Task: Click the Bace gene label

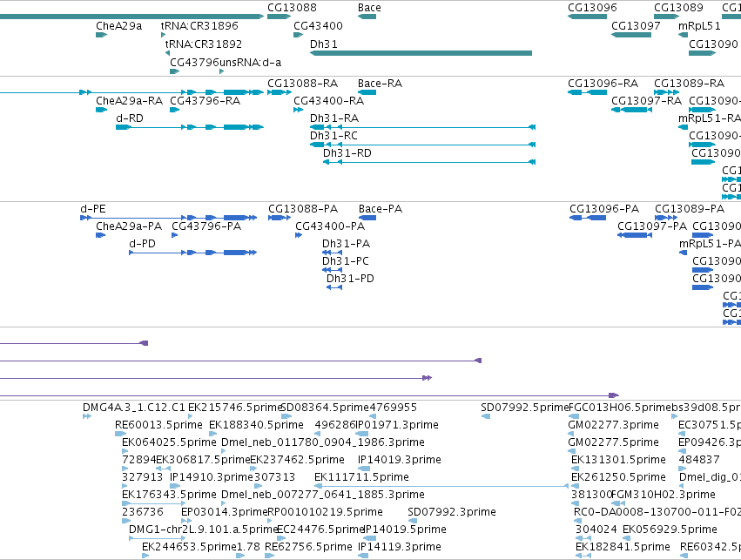Action: [369, 8]
